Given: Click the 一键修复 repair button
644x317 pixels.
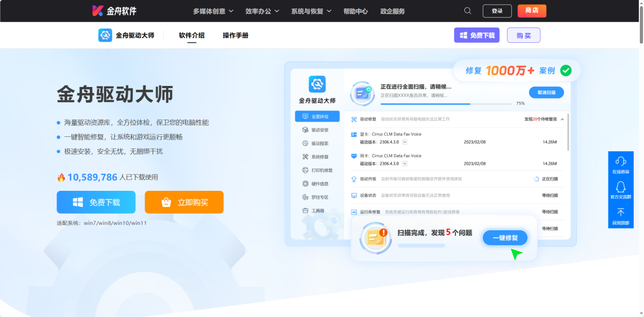Looking at the screenshot, I should tap(505, 238).
